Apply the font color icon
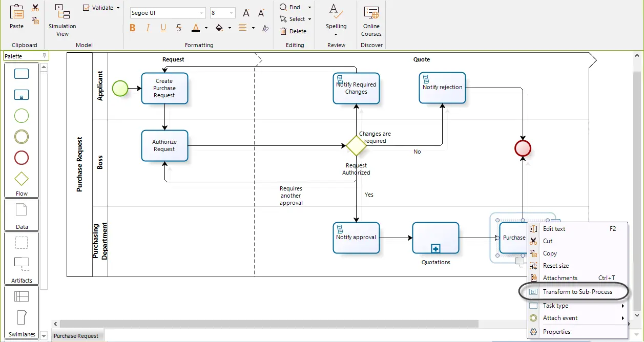Image resolution: width=644 pixels, height=342 pixels. tap(195, 28)
